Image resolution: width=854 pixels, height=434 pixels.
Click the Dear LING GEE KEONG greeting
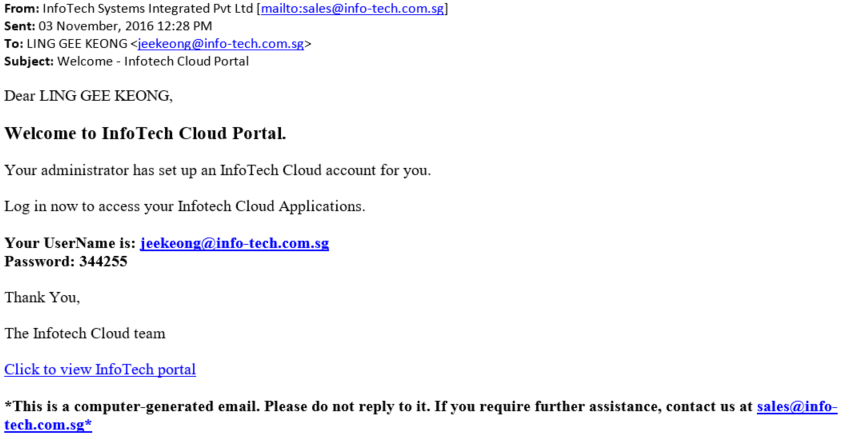pyautogui.click(x=88, y=96)
